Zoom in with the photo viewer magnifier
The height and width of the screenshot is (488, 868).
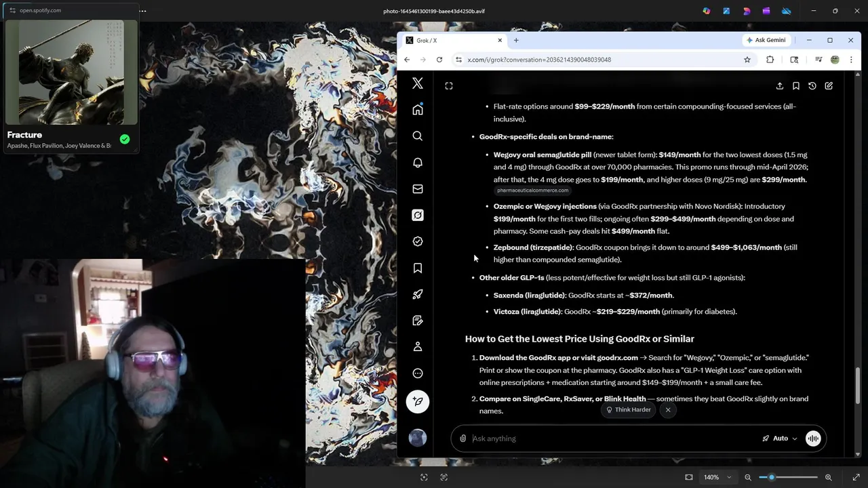[828, 477]
